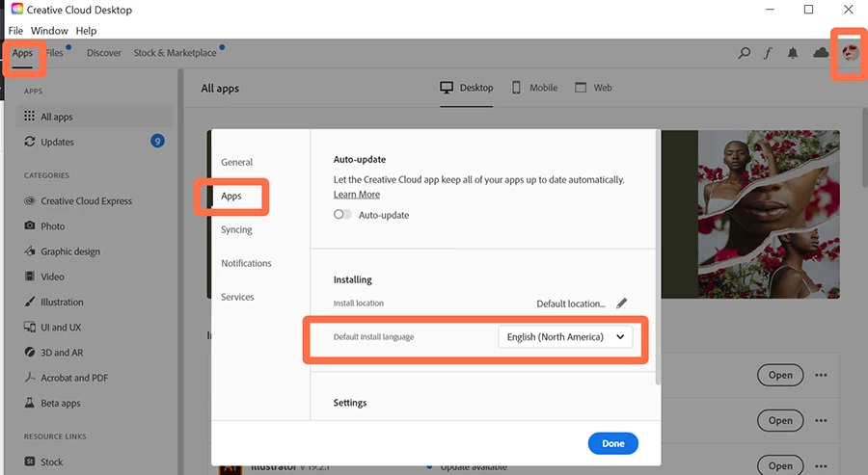Open Syncing preferences section
The image size is (868, 475).
point(236,229)
